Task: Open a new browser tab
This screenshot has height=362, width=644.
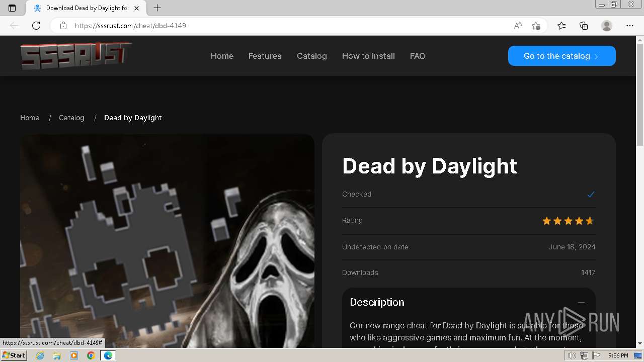Action: 157,8
